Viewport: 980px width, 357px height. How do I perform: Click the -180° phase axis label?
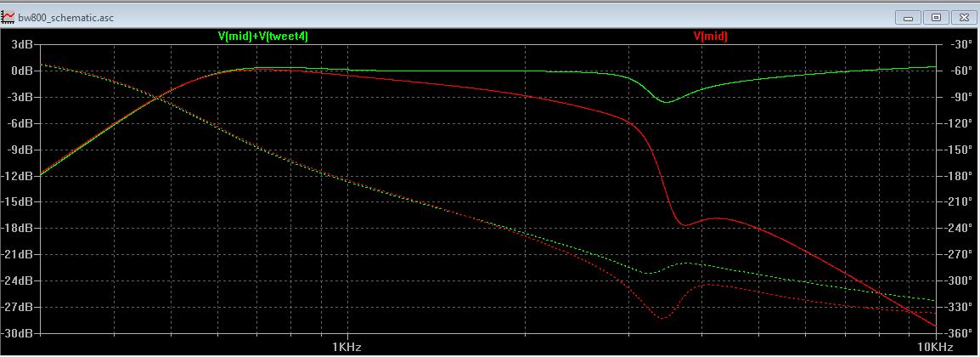point(960,176)
